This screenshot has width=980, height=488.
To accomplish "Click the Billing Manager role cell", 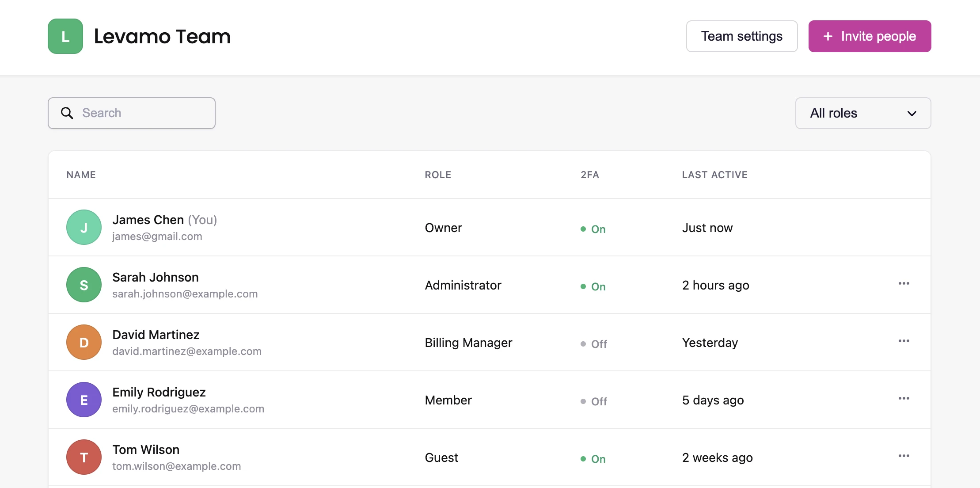I will pyautogui.click(x=468, y=343).
